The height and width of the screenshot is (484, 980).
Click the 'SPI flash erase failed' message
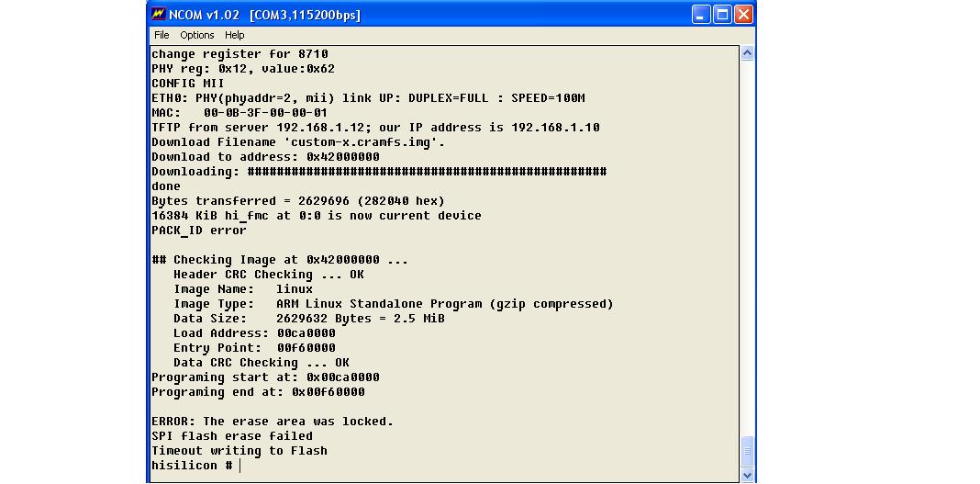pyautogui.click(x=231, y=436)
